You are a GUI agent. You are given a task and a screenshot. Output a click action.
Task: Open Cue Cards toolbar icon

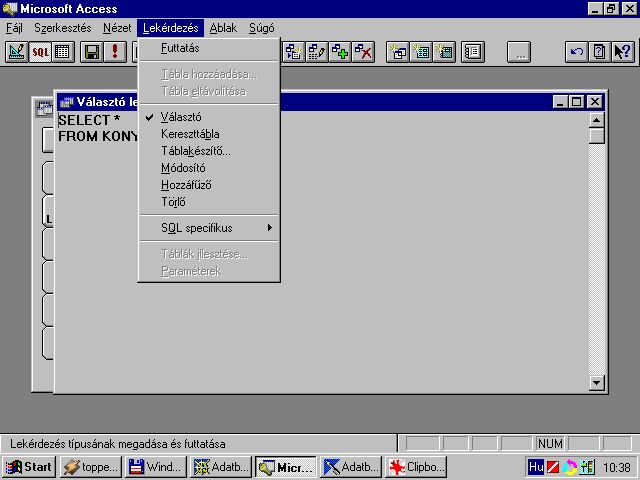(600, 52)
